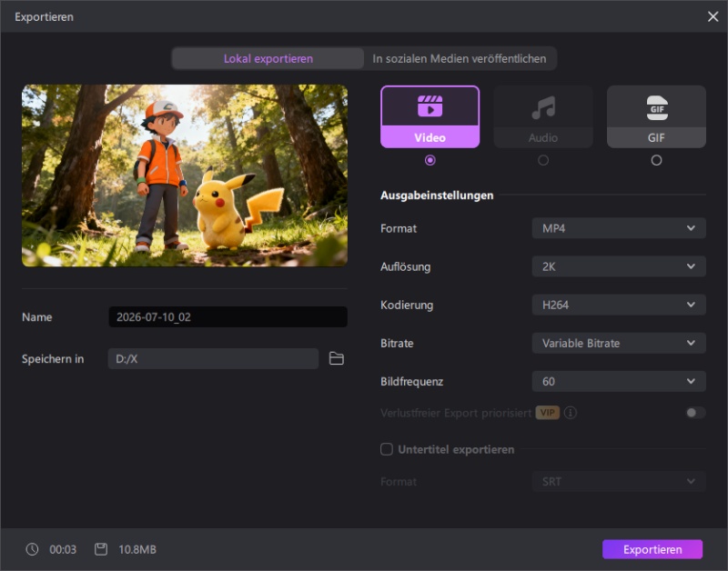Open the Bildfrequenz dropdown showing 60
The height and width of the screenshot is (571, 728).
[x=619, y=381]
